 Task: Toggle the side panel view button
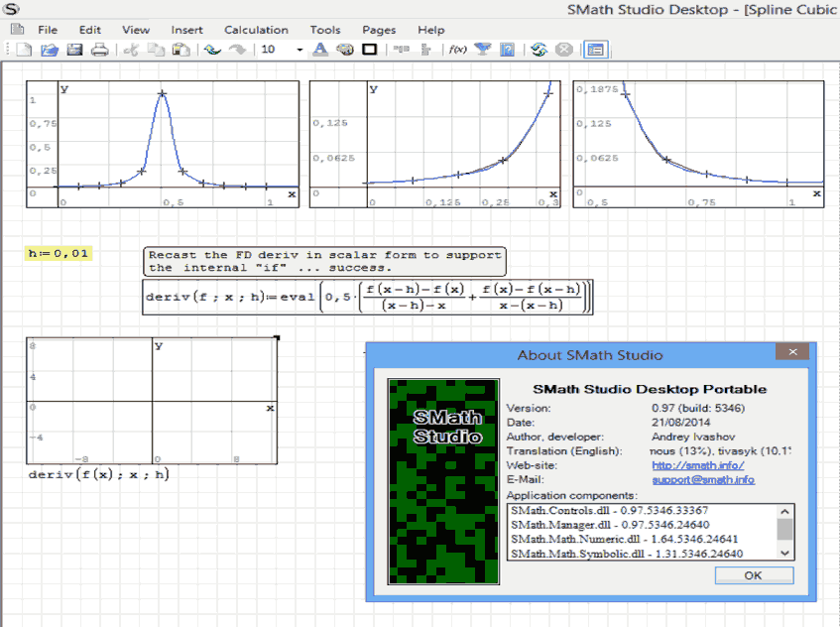pos(595,50)
